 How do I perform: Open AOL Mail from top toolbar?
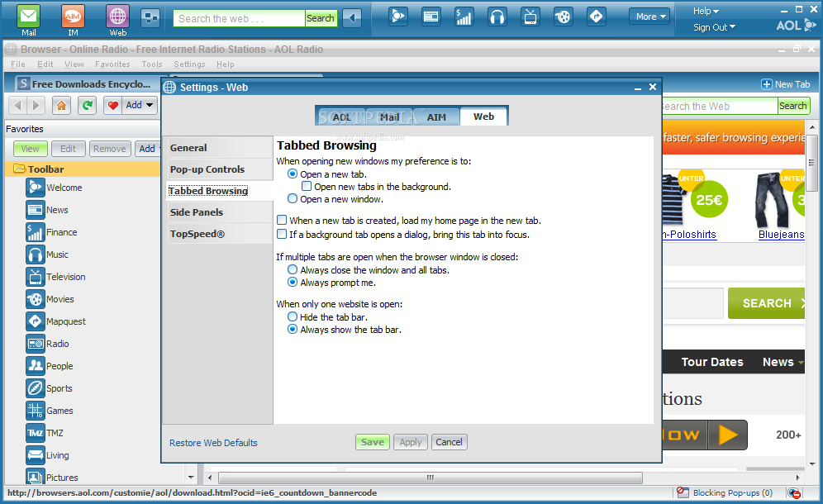tap(28, 20)
